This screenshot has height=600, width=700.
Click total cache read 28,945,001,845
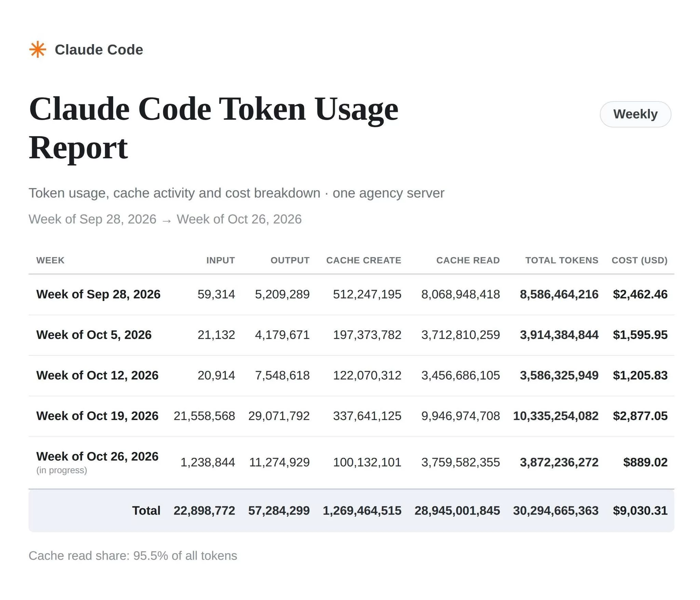click(457, 510)
